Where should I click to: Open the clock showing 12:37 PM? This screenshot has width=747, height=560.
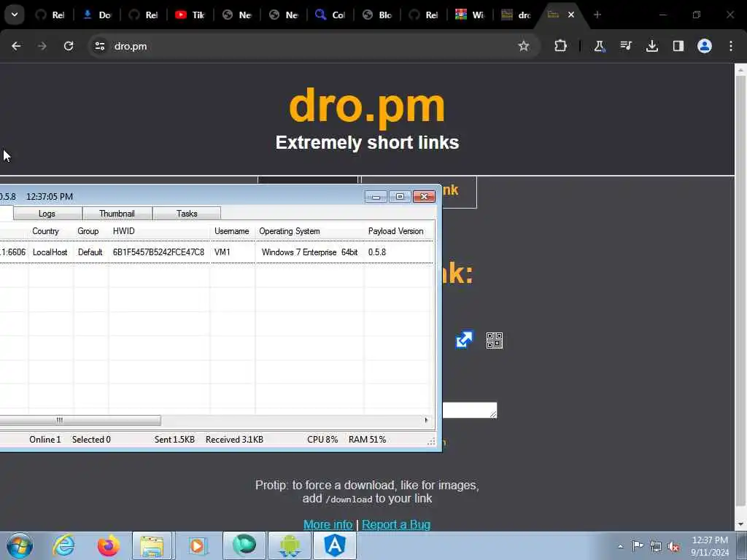click(x=710, y=546)
